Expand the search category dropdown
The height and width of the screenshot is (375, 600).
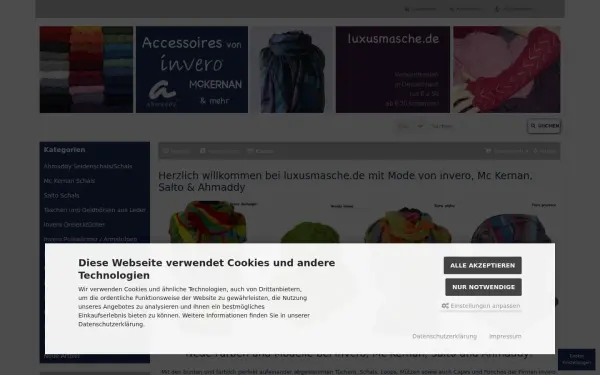pos(410,126)
